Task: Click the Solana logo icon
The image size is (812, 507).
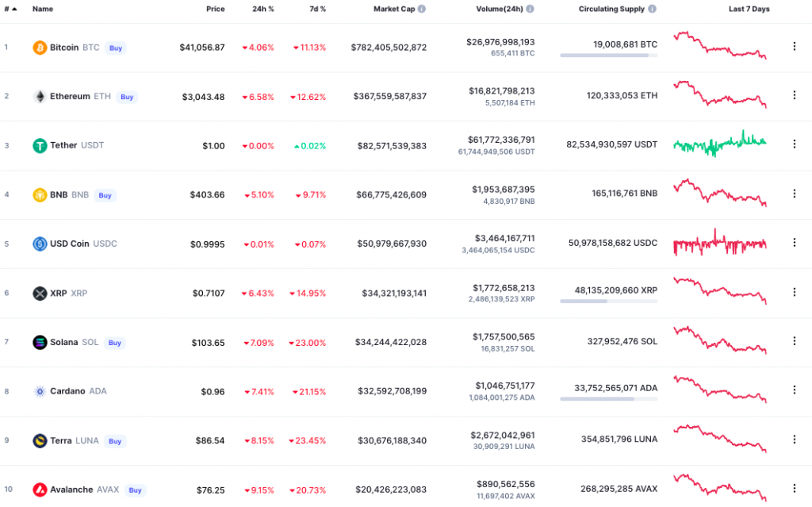Action: [x=40, y=342]
